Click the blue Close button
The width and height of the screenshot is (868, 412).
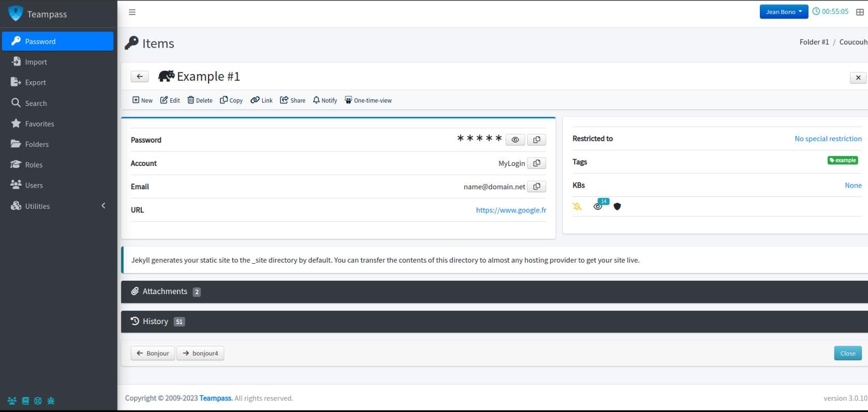(x=847, y=353)
